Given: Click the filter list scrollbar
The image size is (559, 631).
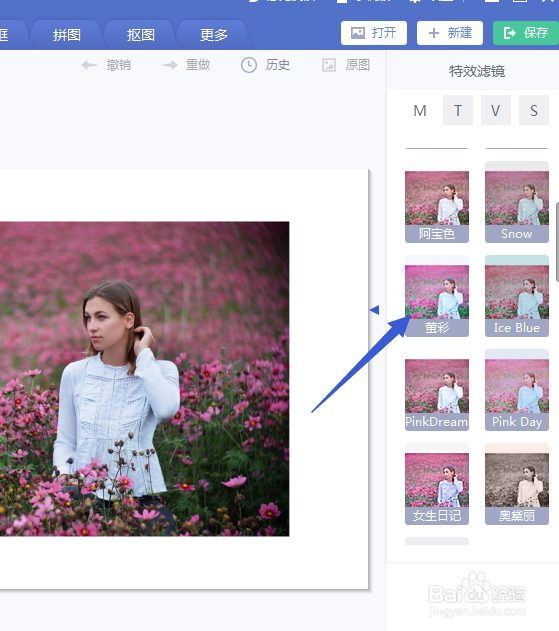Looking at the screenshot, I should tap(557, 241).
